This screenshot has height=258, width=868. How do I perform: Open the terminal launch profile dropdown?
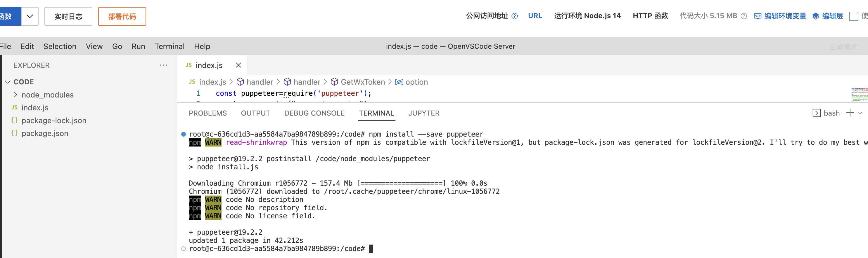coord(860,113)
